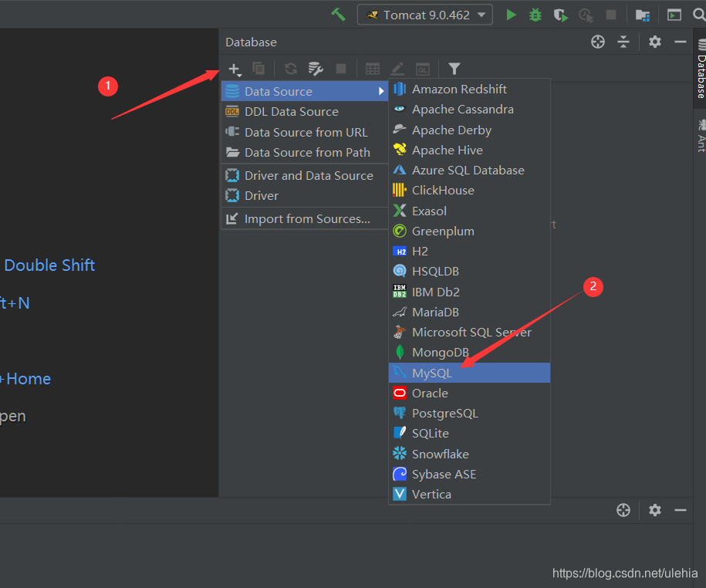Image resolution: width=706 pixels, height=588 pixels.
Task: Open Project Structure folder icon
Action: pos(643,15)
